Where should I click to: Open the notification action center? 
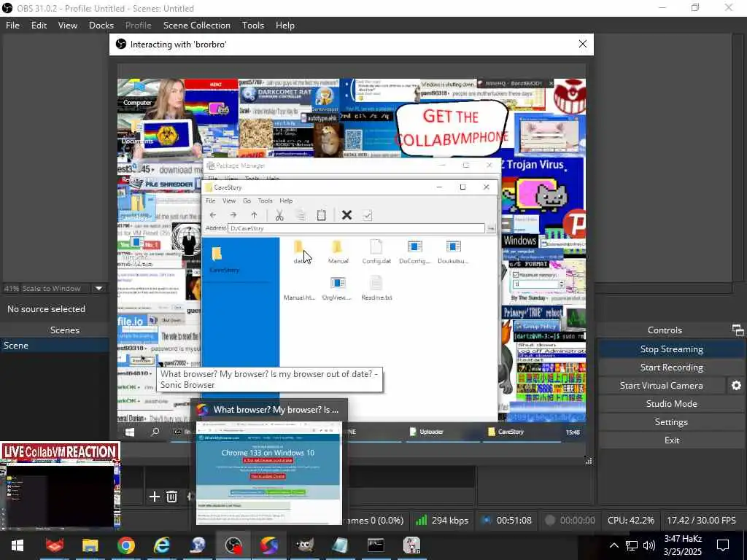(x=723, y=545)
